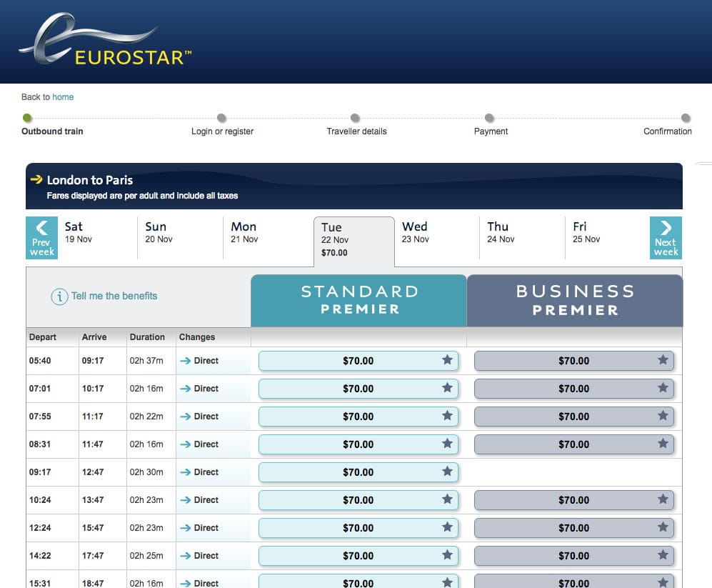Click the Outbound train progress step dot
712x588 pixels.
point(27,118)
